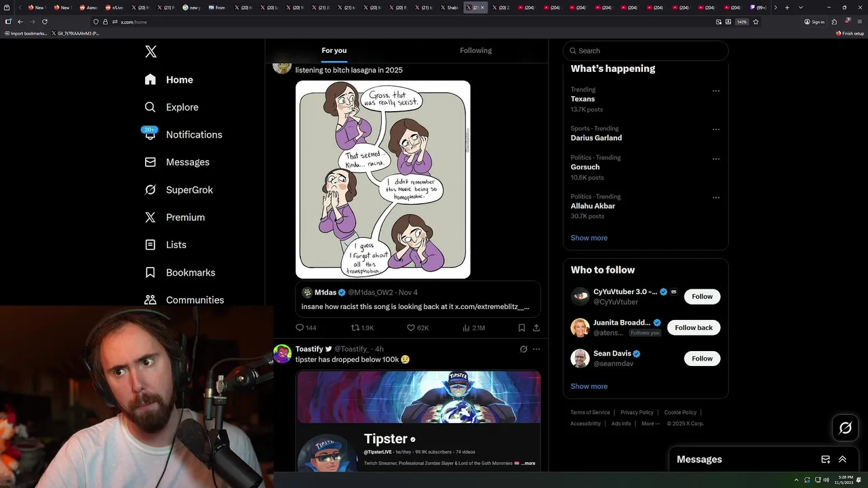
Task: Open Explore from the sidebar
Action: [172, 107]
